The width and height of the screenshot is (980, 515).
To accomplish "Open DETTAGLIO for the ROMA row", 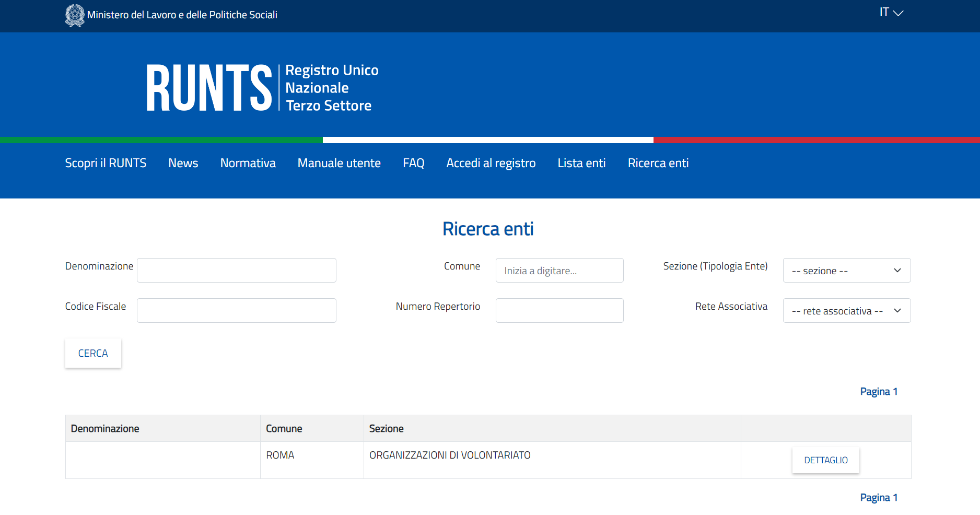I will (x=826, y=460).
